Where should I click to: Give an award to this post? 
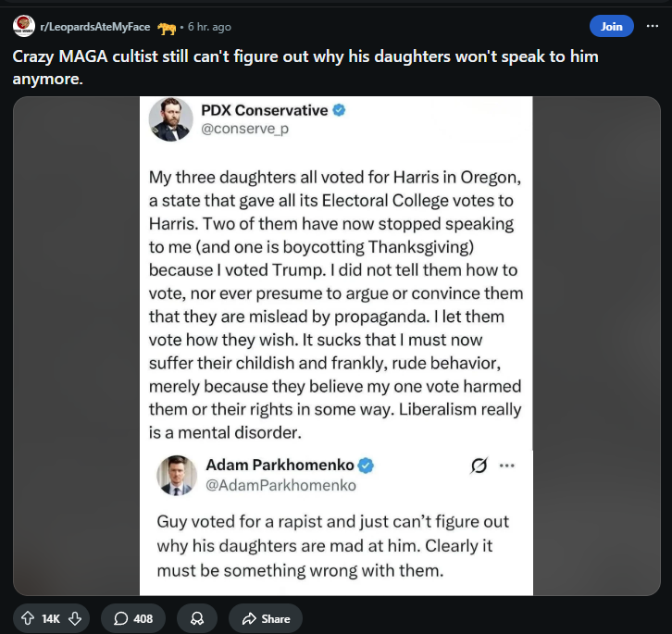pos(196,618)
